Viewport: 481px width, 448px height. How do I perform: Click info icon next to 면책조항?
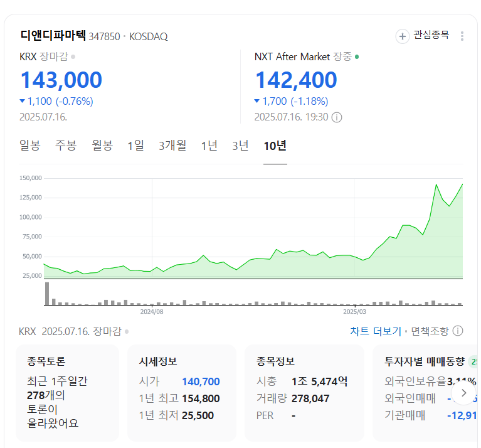point(458,331)
